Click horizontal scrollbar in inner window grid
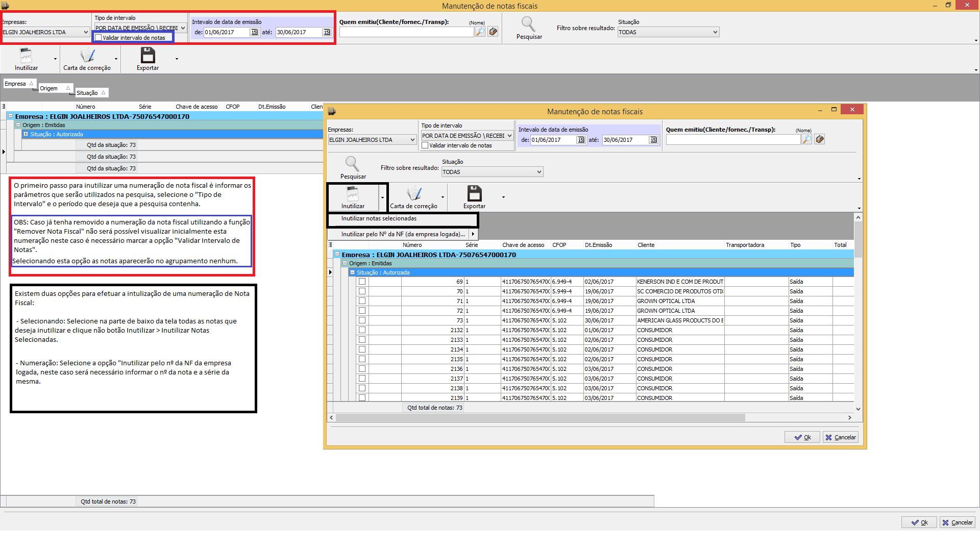This screenshot has height=551, width=980. tap(541, 417)
